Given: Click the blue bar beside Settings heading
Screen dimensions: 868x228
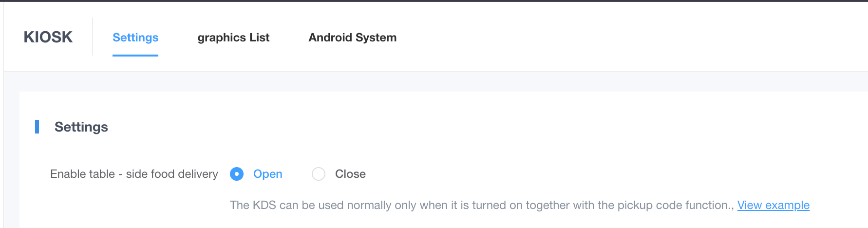Looking at the screenshot, I should (x=37, y=127).
